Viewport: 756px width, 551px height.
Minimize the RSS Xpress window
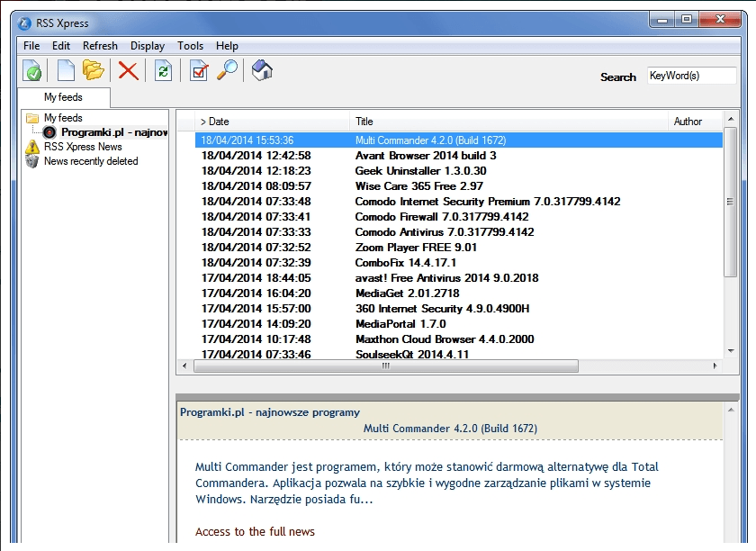pyautogui.click(x=662, y=21)
